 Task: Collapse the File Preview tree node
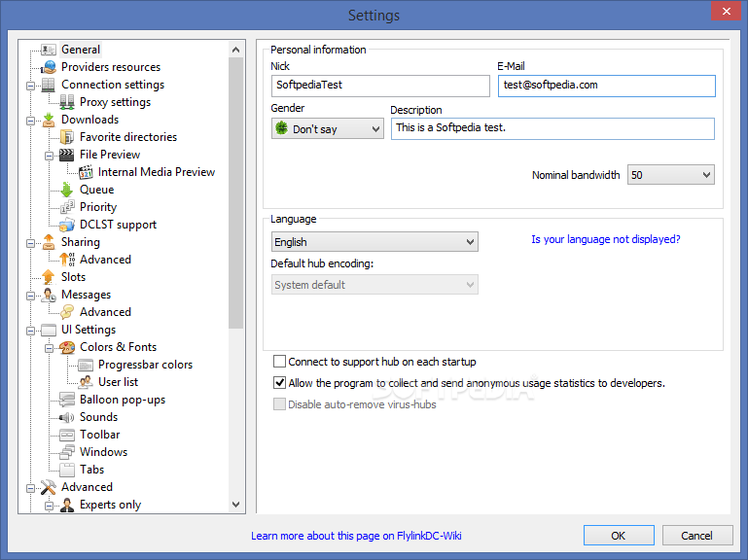pos(50,156)
